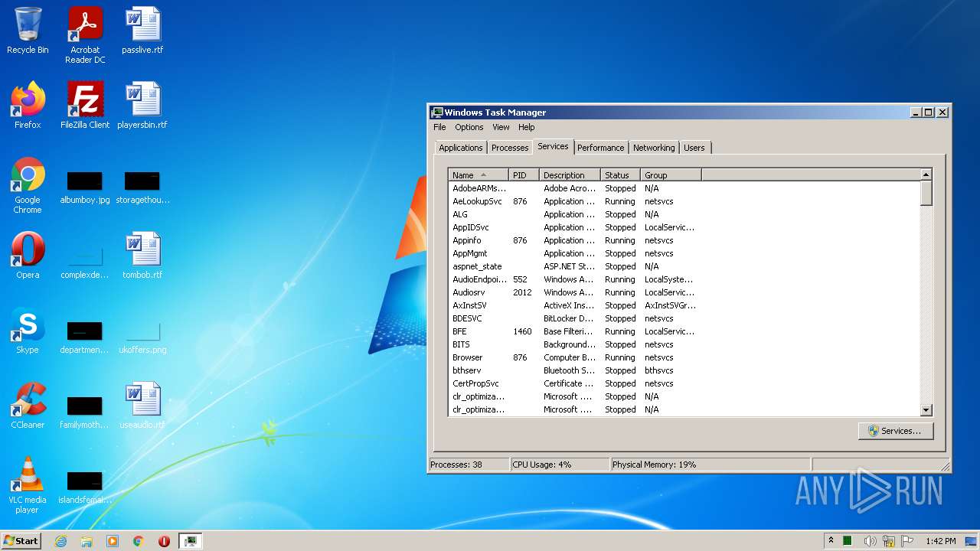Switch to the Users tab
Image resolution: width=980 pixels, height=551 pixels.
coord(694,148)
